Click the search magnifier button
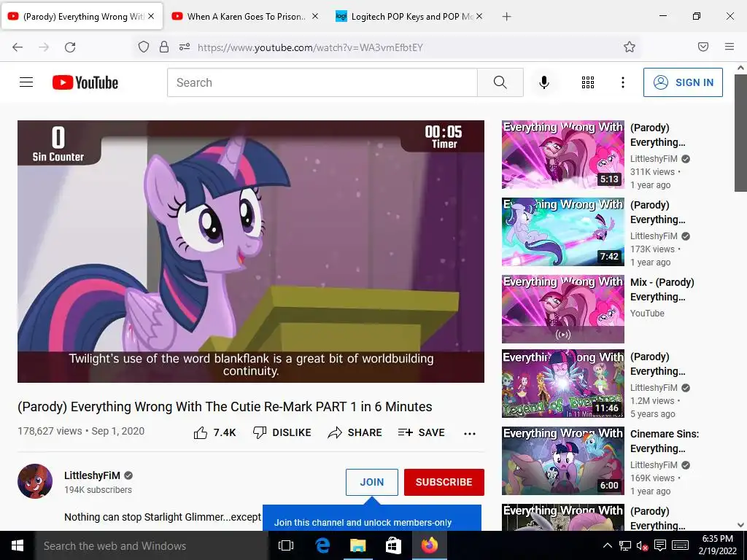Screen dimensions: 747x560 pos(500,82)
